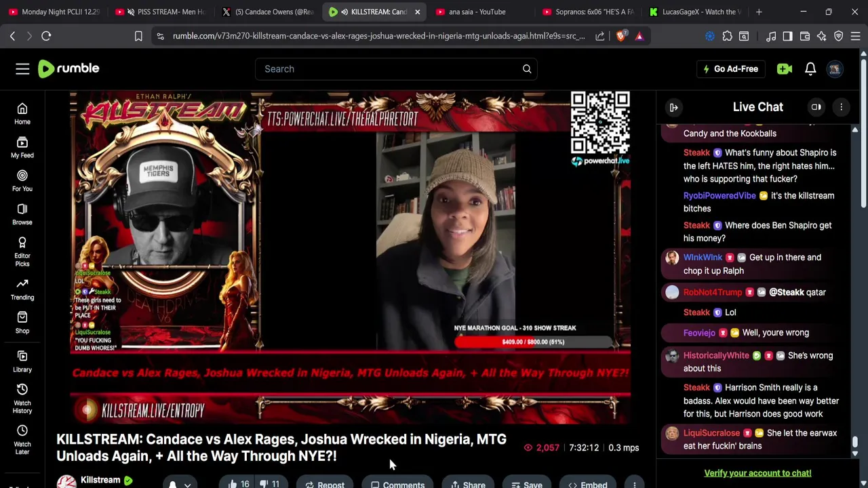The height and width of the screenshot is (488, 868).
Task: Click the Live Chat scrollbar thumb
Action: 855,443
